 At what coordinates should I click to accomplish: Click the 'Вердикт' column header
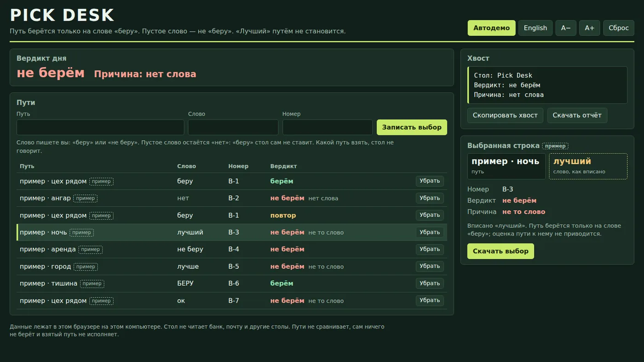click(283, 166)
